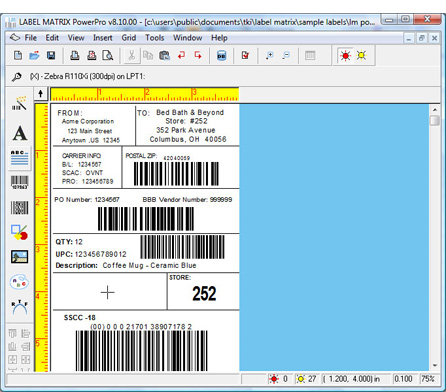Click the up arrow button beside ruler

[41, 94]
